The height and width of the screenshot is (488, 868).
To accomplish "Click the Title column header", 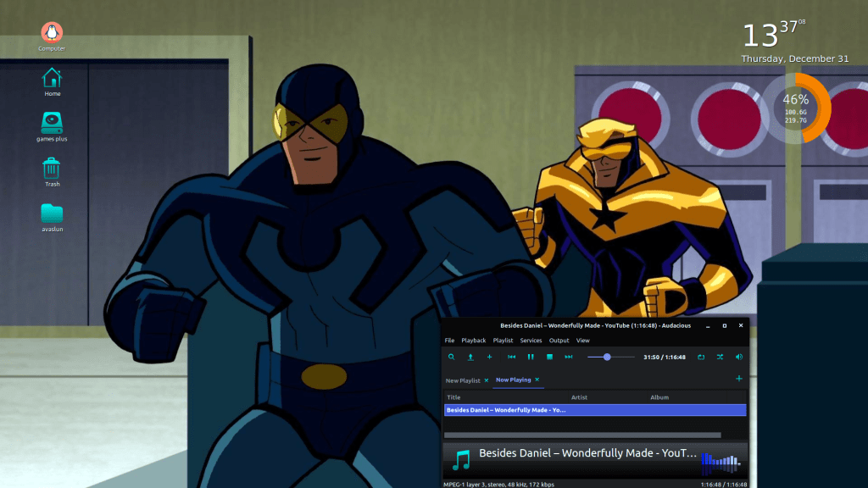I will [x=454, y=397].
